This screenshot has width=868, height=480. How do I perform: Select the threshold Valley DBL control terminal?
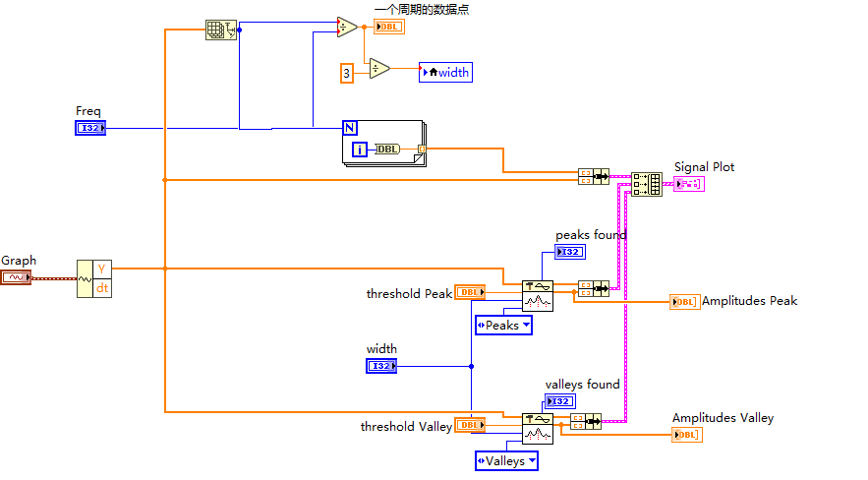[x=470, y=425]
